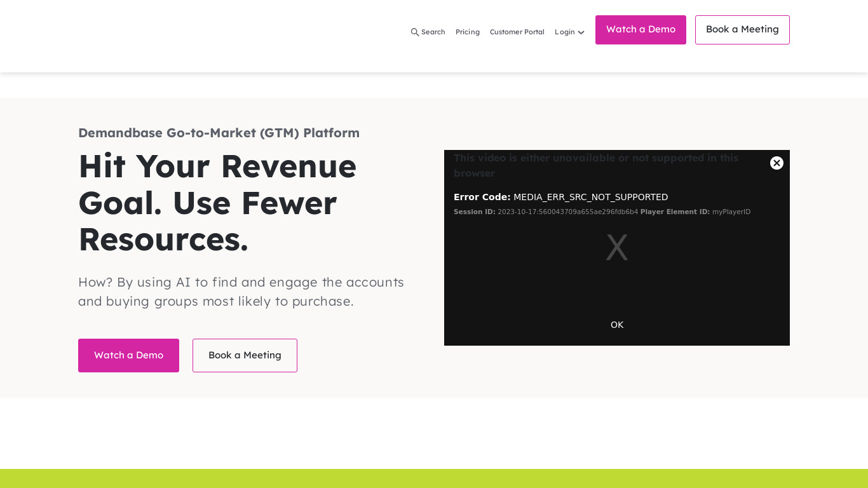The width and height of the screenshot is (868, 488).
Task: Click the hero Book a Meeting button
Action: click(x=245, y=355)
